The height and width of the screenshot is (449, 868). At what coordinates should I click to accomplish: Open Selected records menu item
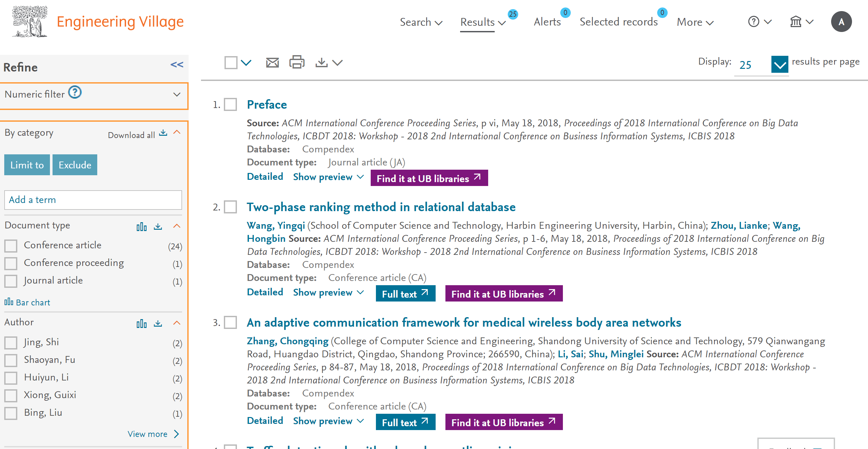[x=619, y=22]
